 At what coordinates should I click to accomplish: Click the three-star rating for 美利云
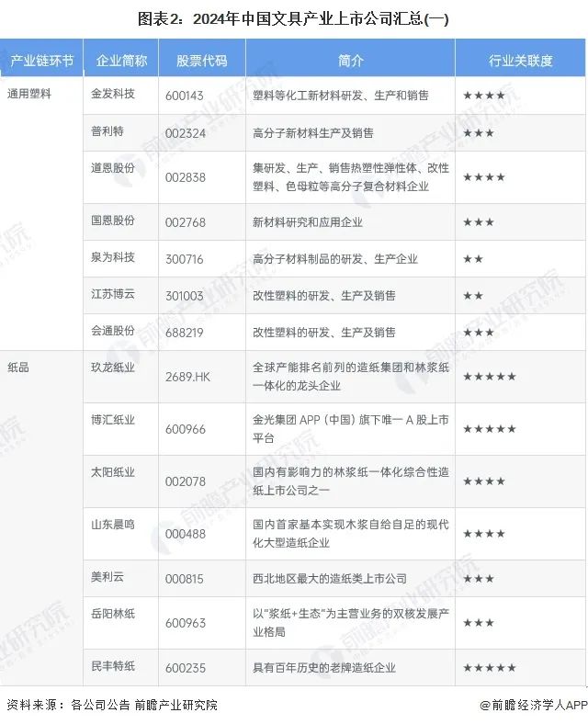pyautogui.click(x=479, y=579)
